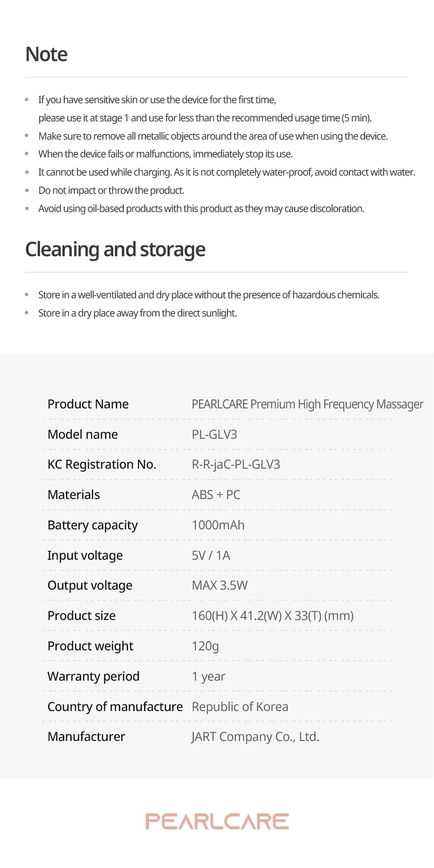Viewport: 434px width, 868px height.
Task: Click the Cleaning and storage heading
Action: 115,250
